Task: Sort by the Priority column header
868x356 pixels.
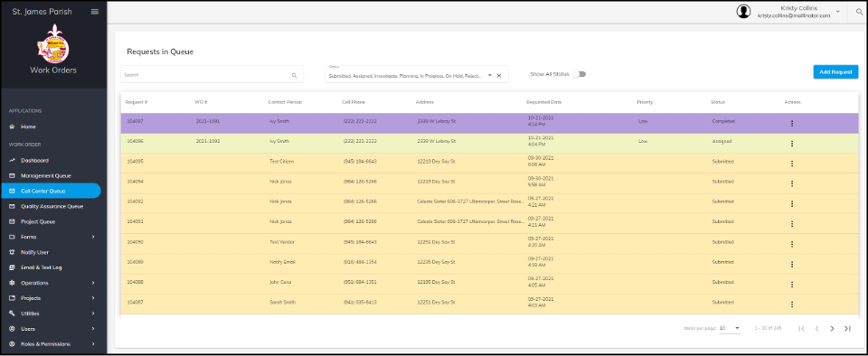Action: (645, 102)
